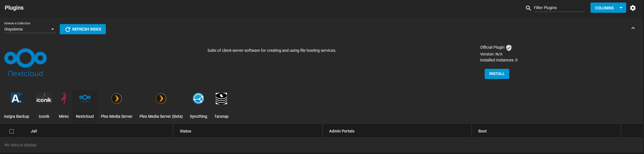Select the Asigra Backup plugin icon

(x=16, y=99)
